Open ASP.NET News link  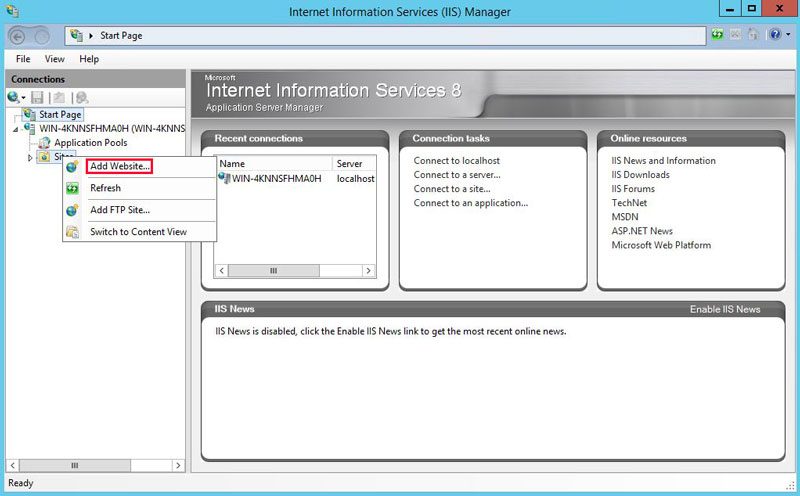pyautogui.click(x=642, y=231)
